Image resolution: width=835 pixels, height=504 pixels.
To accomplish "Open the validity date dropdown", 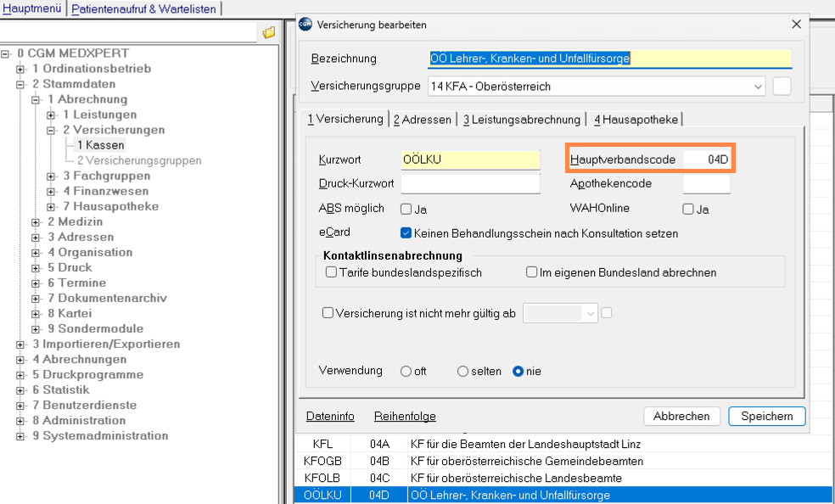I will tap(591, 313).
